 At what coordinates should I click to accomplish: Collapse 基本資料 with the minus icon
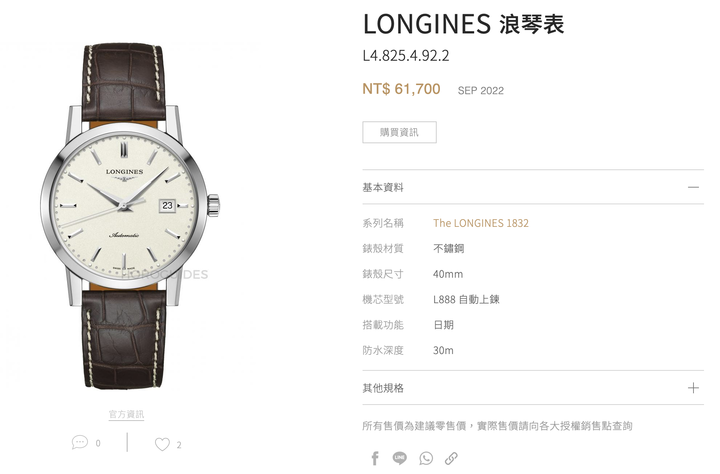pos(693,187)
